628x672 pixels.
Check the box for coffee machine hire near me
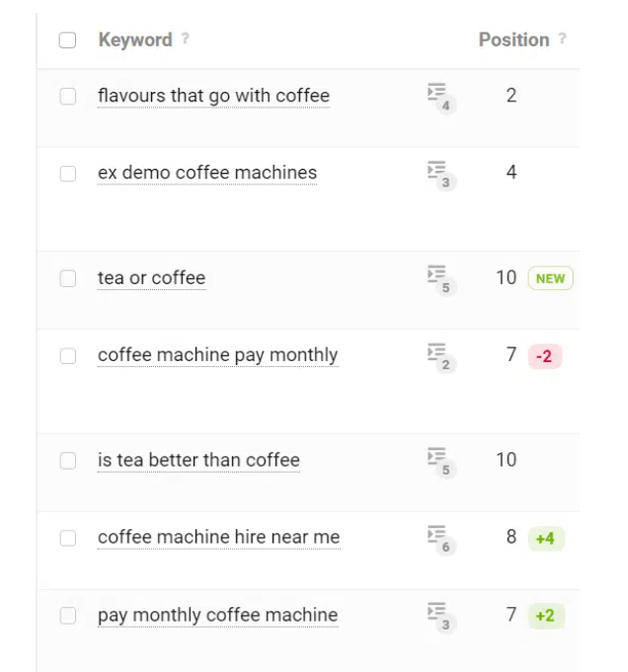point(68,538)
